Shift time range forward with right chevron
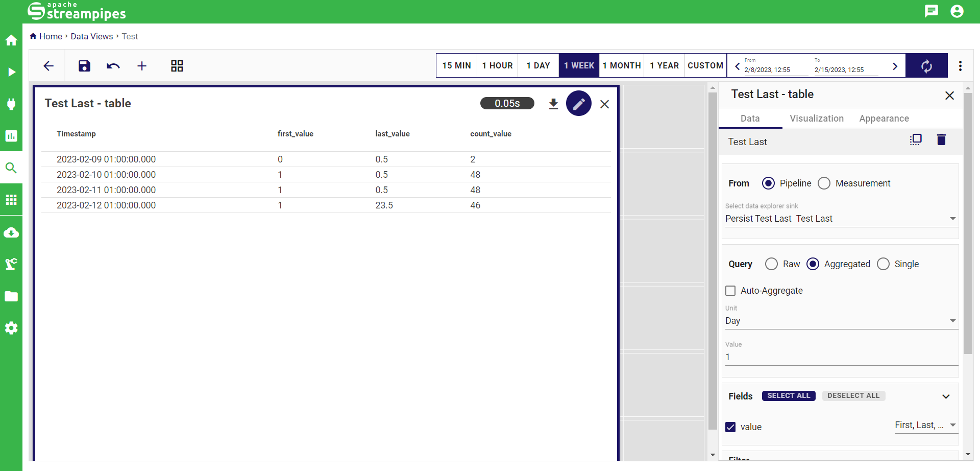This screenshot has width=980, height=471. (x=895, y=66)
